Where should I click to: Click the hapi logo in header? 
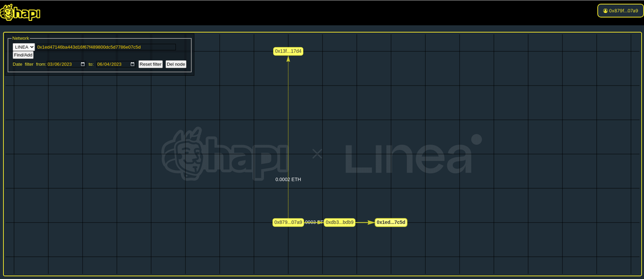click(20, 13)
